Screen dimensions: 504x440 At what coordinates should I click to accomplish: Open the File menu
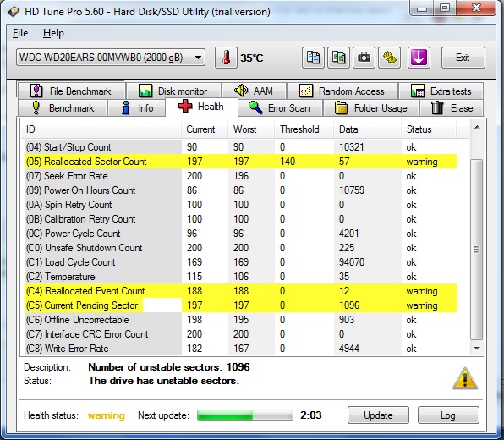20,33
